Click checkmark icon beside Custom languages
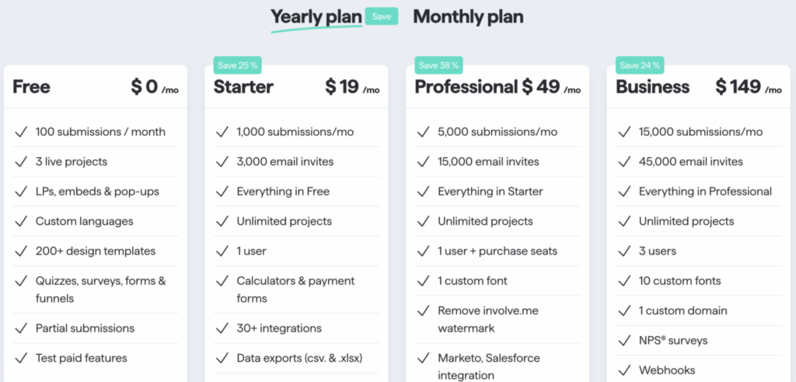The height and width of the screenshot is (382, 796). pyautogui.click(x=21, y=221)
